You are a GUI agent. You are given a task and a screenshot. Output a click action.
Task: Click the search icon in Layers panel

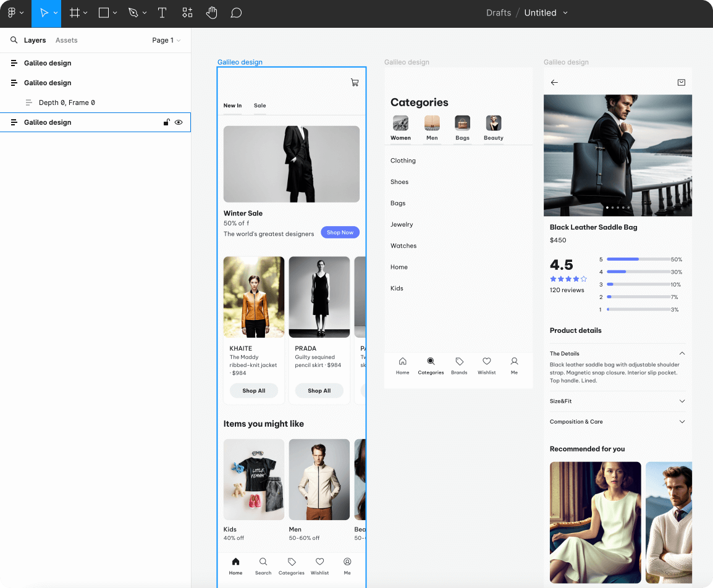14,40
